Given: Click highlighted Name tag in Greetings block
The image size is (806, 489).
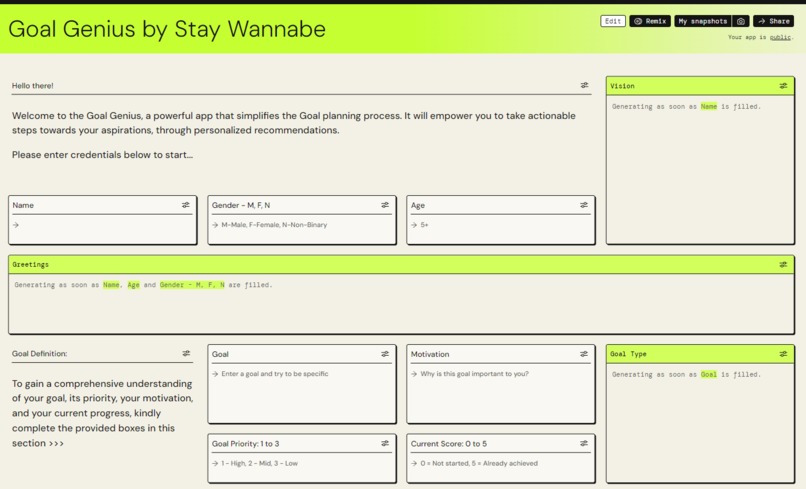Looking at the screenshot, I should (x=111, y=285).
